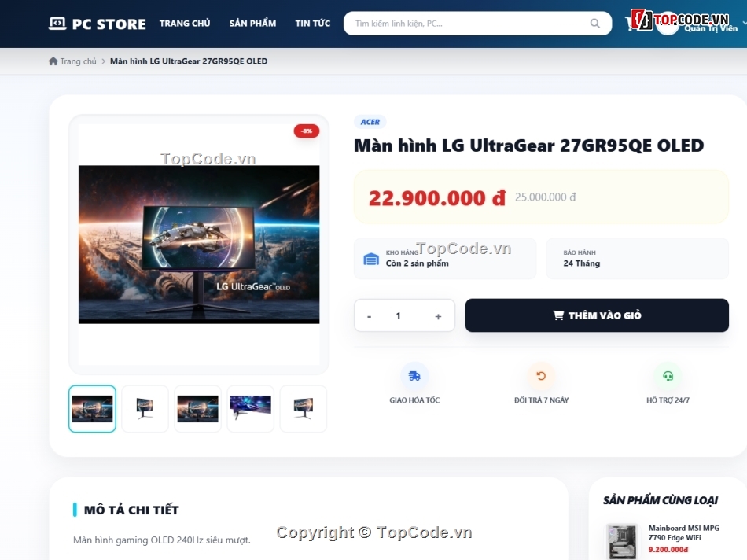This screenshot has width=747, height=560.
Task: Open TIN TỨC menu
Action: click(x=312, y=24)
